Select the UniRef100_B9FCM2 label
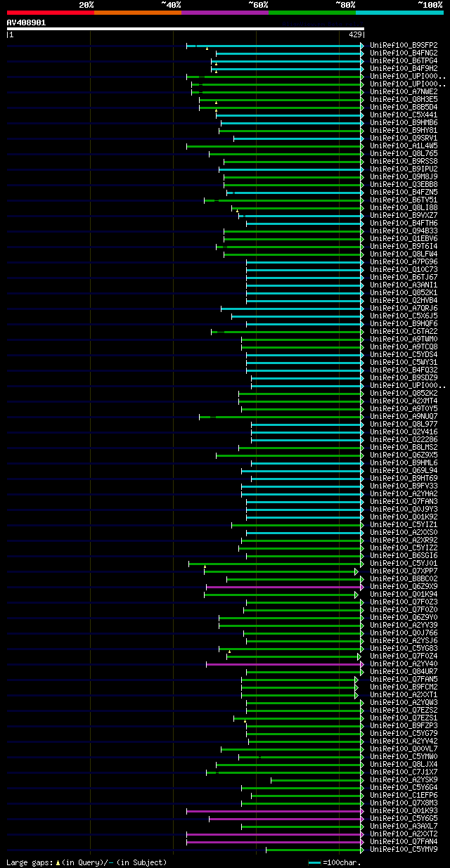Image resolution: width=450 pixels, height=868 pixels. 404,687
